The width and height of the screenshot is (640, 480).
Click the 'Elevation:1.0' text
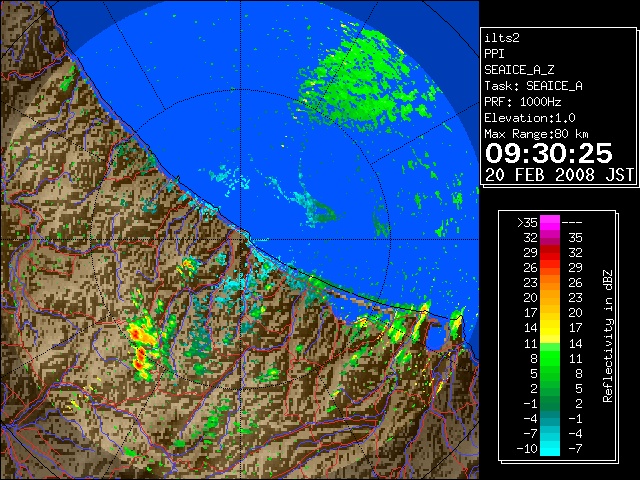tap(530, 118)
